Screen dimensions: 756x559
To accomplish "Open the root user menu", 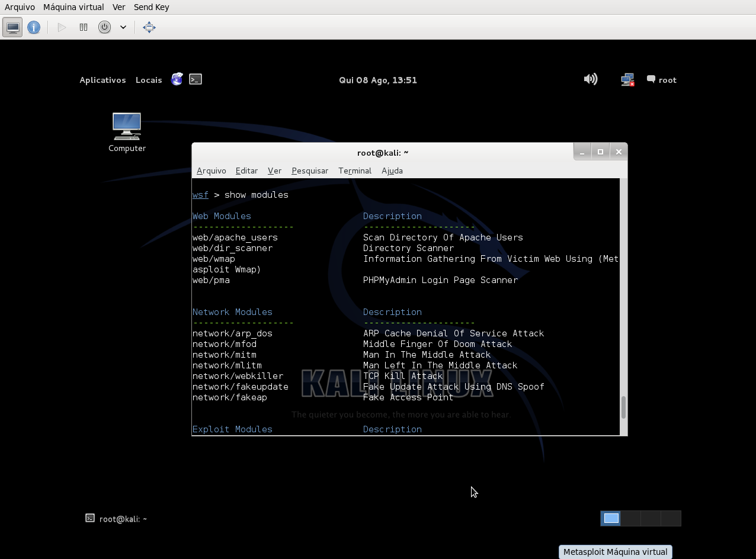I will (662, 80).
